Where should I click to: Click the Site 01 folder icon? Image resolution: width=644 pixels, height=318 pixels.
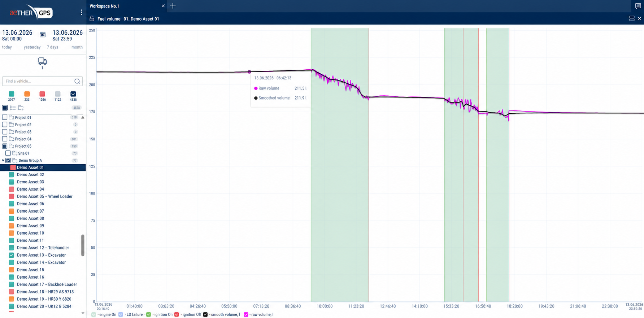point(15,153)
